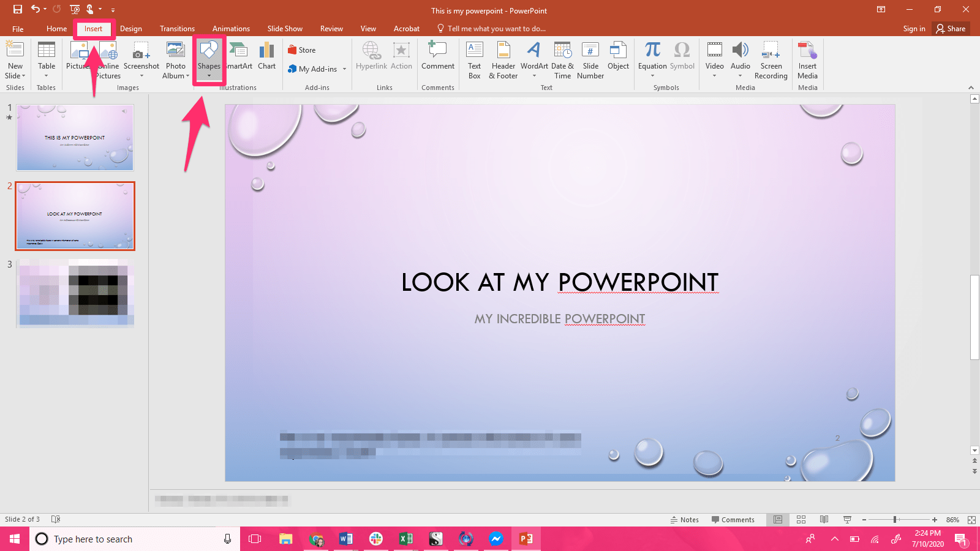Insert a Chart
This screenshot has width=980, height=551.
[x=266, y=56]
